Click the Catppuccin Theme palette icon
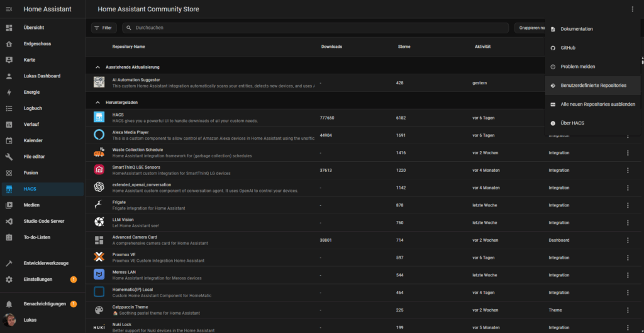 click(x=99, y=310)
